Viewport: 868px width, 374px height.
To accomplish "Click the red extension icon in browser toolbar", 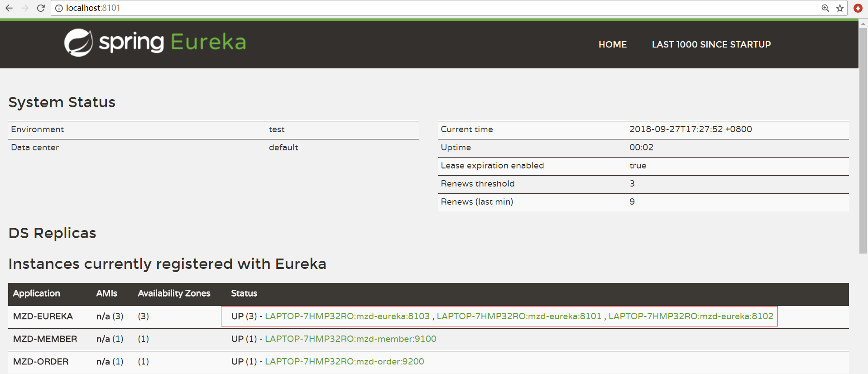I will tap(858, 8).
